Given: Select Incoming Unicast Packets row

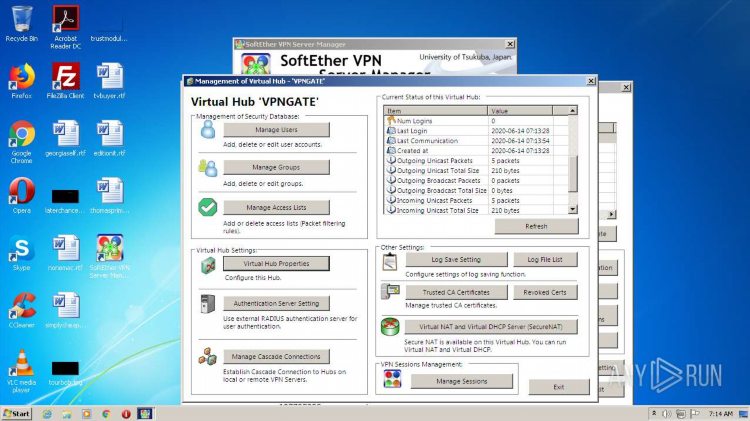Looking at the screenshot, I should click(476, 200).
